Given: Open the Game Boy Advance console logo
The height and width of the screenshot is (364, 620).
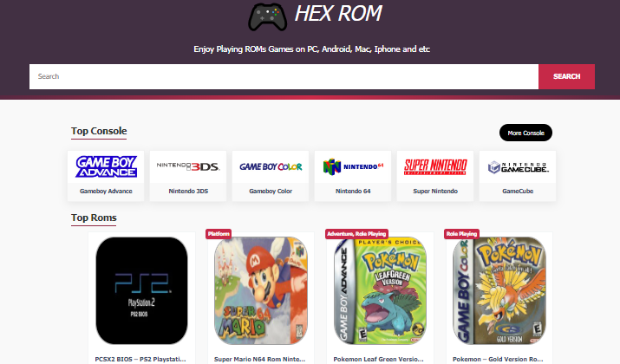Looking at the screenshot, I should [x=106, y=166].
